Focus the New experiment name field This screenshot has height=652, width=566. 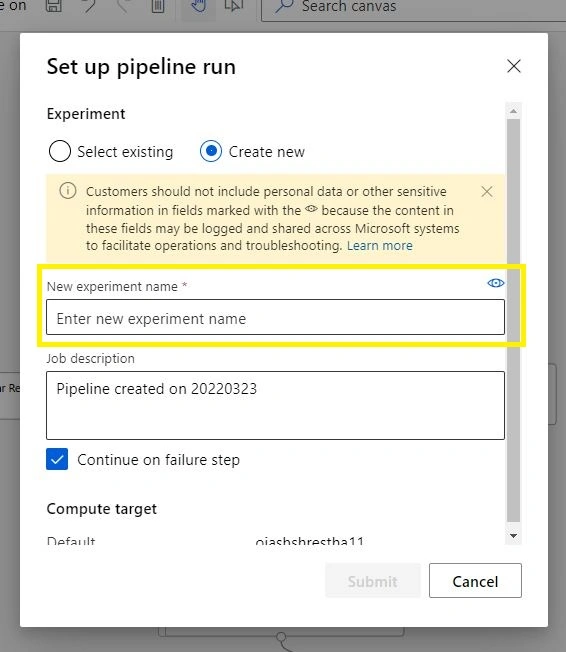point(275,317)
